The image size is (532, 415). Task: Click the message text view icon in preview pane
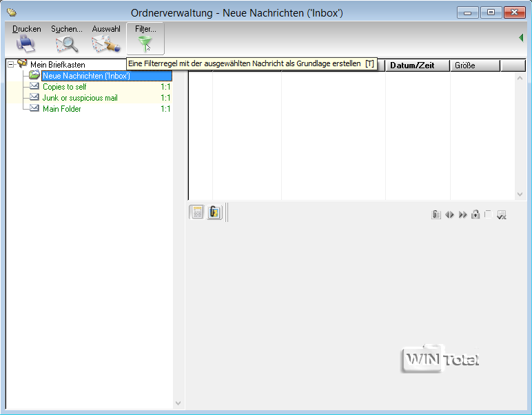(x=197, y=213)
